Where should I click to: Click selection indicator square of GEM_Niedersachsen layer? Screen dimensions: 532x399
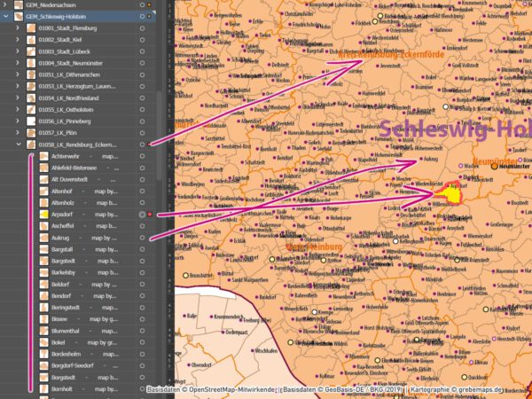click(150, 5)
